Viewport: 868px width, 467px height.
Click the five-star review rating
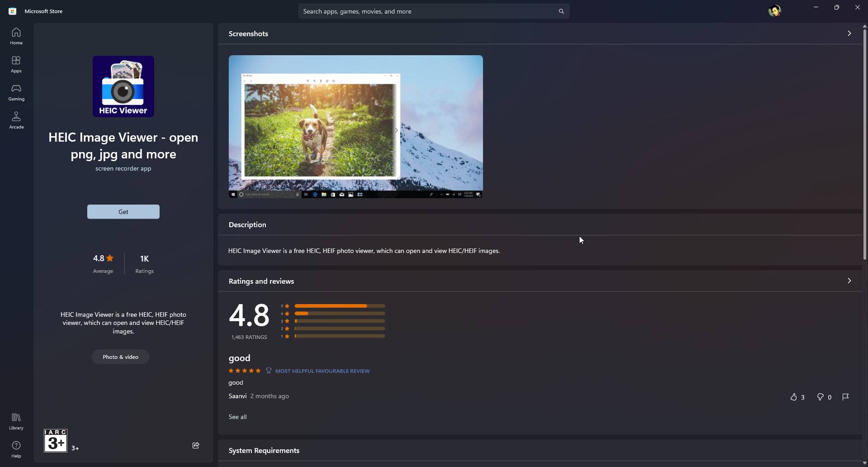pos(245,371)
